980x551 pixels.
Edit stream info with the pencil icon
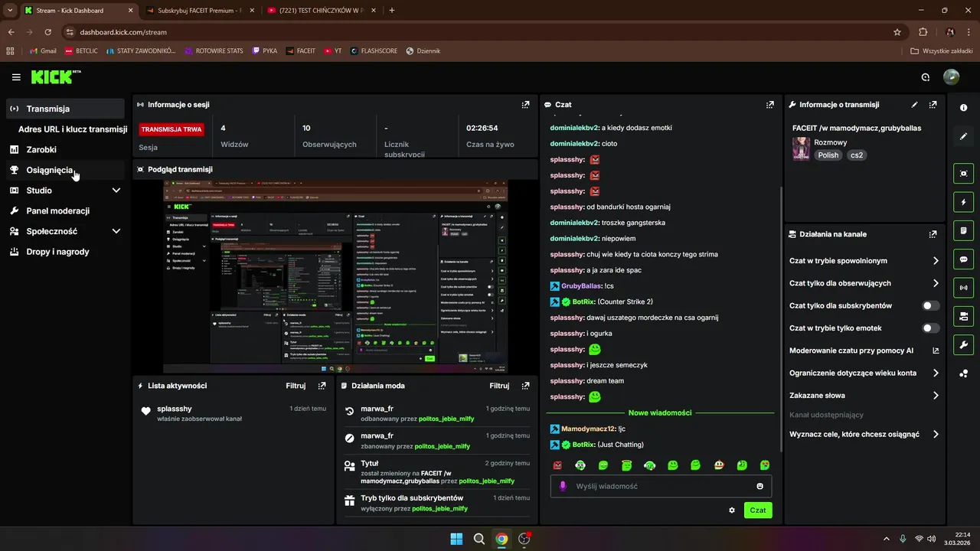coord(914,105)
